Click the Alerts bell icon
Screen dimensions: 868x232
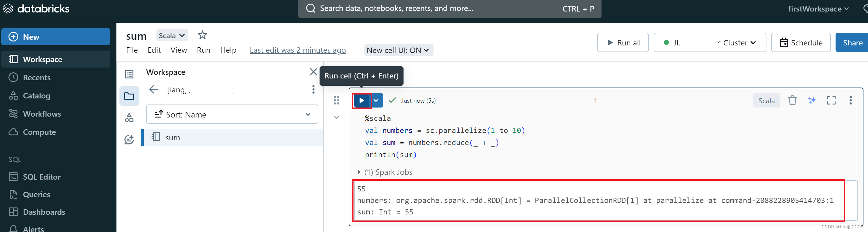point(13,229)
